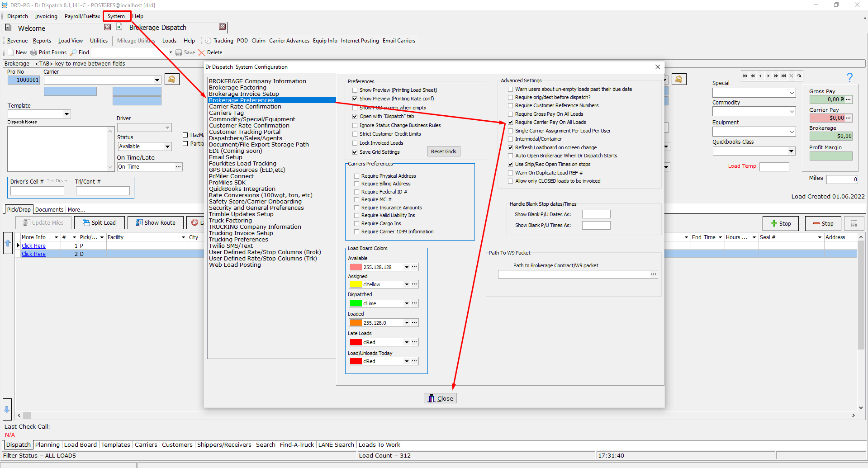This screenshot has height=468, width=868.
Task: Open the System menu
Action: (x=116, y=16)
